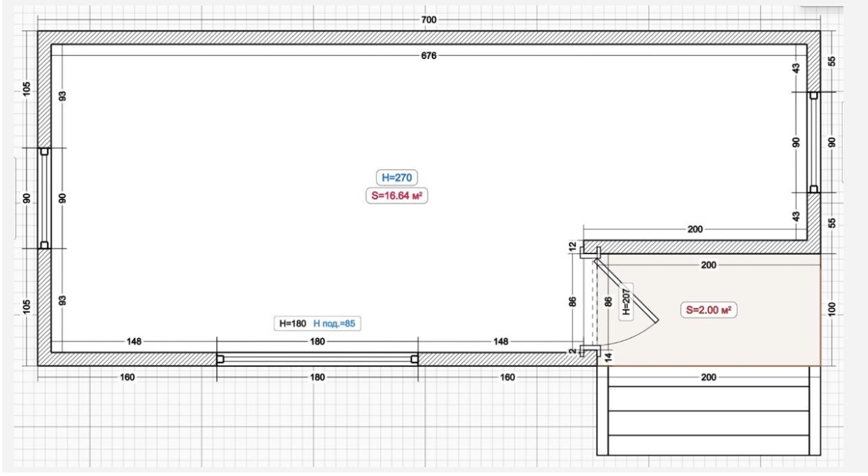Image resolution: width=868 pixels, height=476 pixels.
Task: Click the rotated H=207 door height tag
Action: coord(626,302)
